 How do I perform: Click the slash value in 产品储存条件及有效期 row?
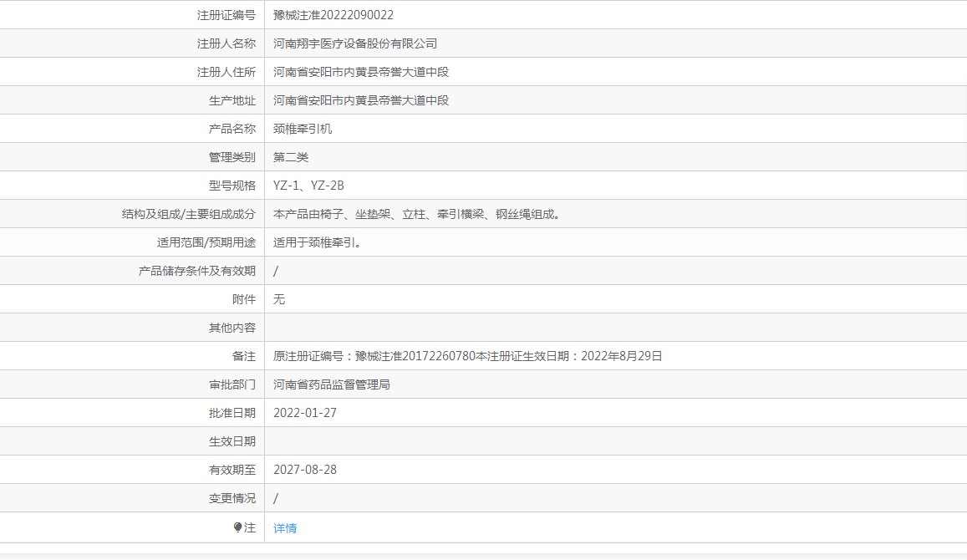point(276,271)
